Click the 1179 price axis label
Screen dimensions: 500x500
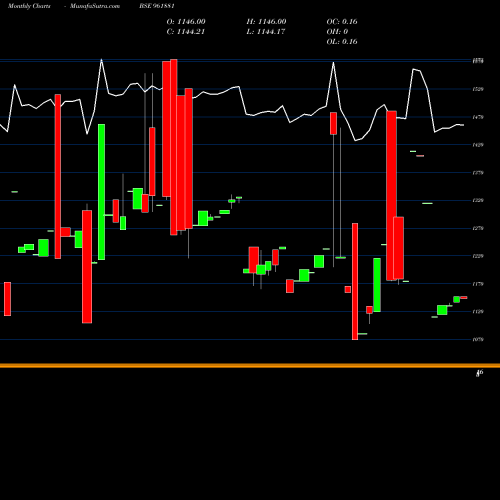point(478,284)
